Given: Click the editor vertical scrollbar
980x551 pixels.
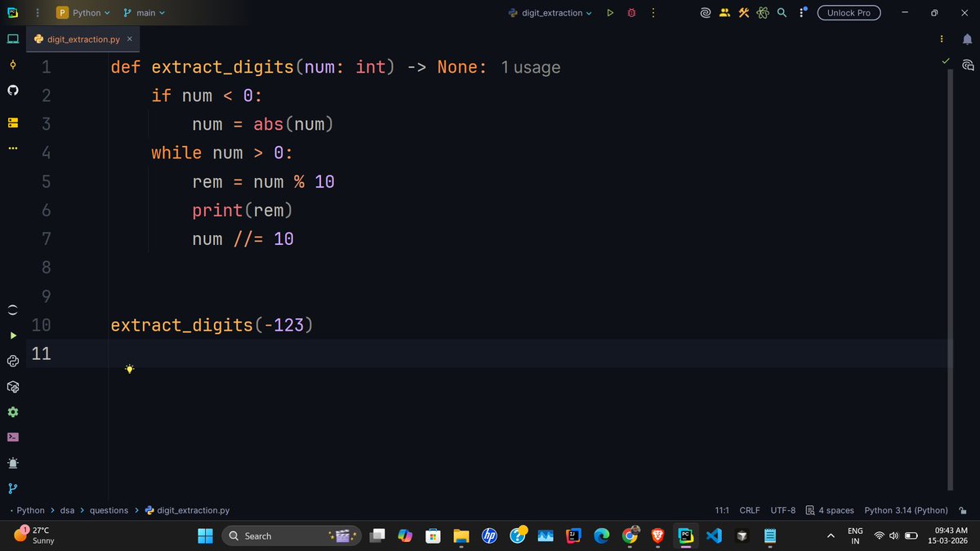Looking at the screenshot, I should tap(949, 278).
